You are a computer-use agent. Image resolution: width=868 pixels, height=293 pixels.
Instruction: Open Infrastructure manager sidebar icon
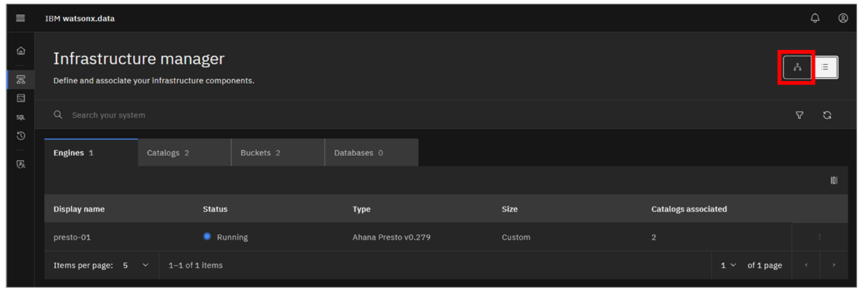(21, 79)
